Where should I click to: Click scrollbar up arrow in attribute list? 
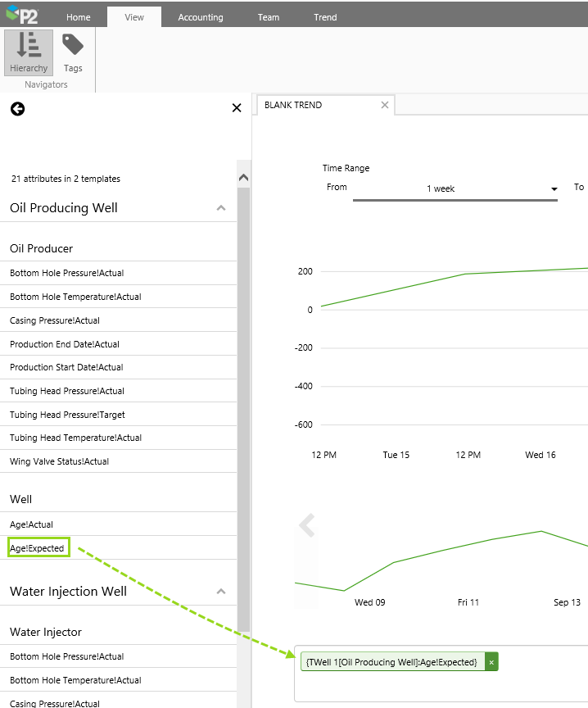[x=242, y=178]
